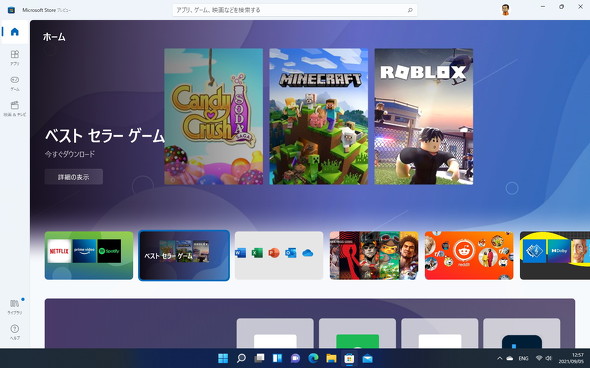Click the 詳細の表示 button
The image size is (590, 368).
click(73, 177)
